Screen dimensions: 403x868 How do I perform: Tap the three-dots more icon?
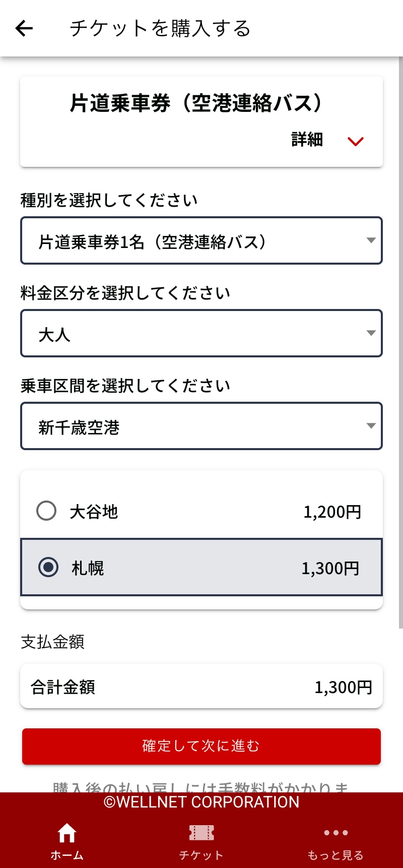click(336, 833)
